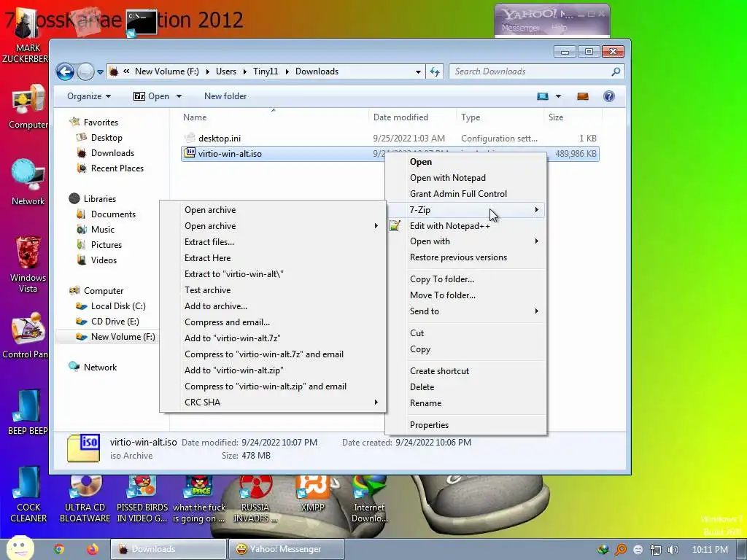This screenshot has height=560, width=747.
Task: Choose Delete in the context menu
Action: coord(465,387)
